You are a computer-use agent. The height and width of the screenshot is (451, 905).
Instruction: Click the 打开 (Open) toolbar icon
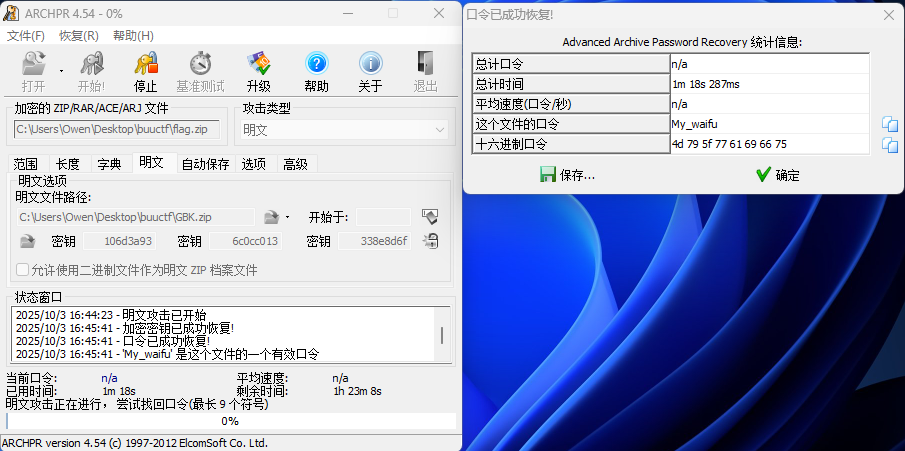pos(33,64)
